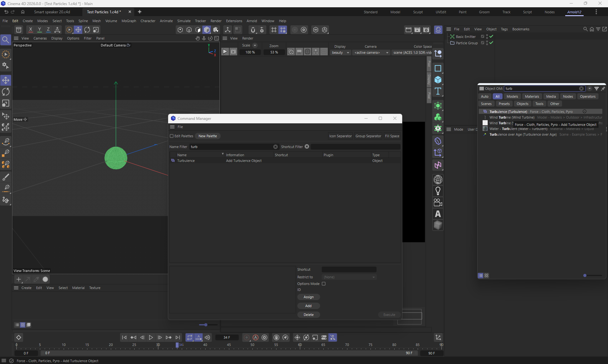Toggle the Options Mode checkbox
This screenshot has width=608, height=364.
pos(324,284)
